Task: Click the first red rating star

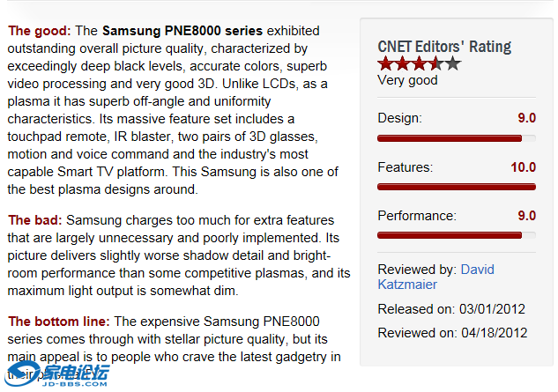Action: [x=385, y=63]
